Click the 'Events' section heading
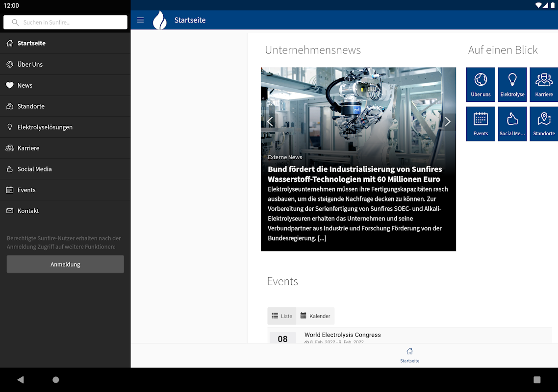This screenshot has height=392, width=558. pos(282,281)
